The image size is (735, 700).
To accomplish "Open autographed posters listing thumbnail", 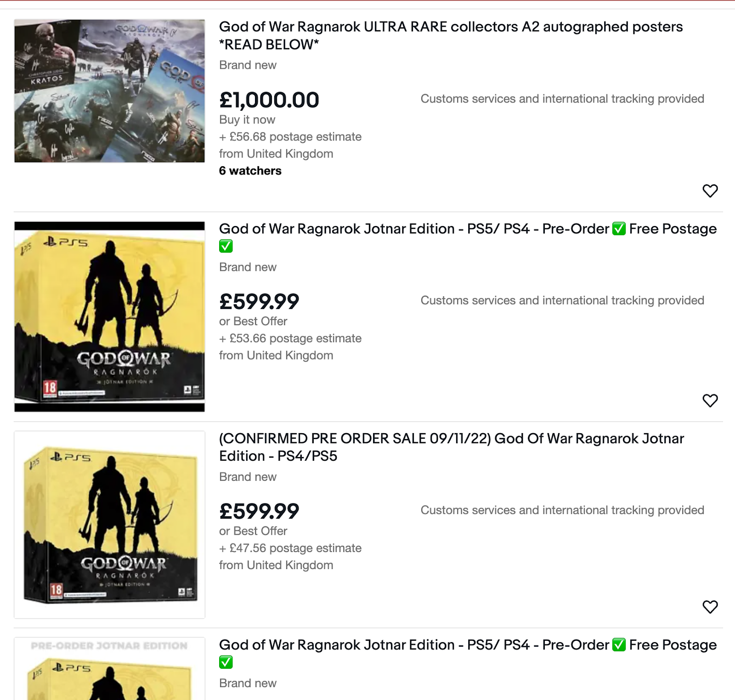I will (x=109, y=91).
